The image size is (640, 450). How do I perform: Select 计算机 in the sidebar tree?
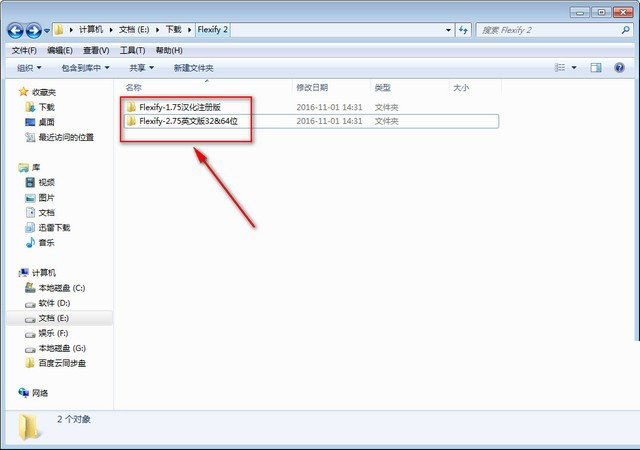pos(44,273)
